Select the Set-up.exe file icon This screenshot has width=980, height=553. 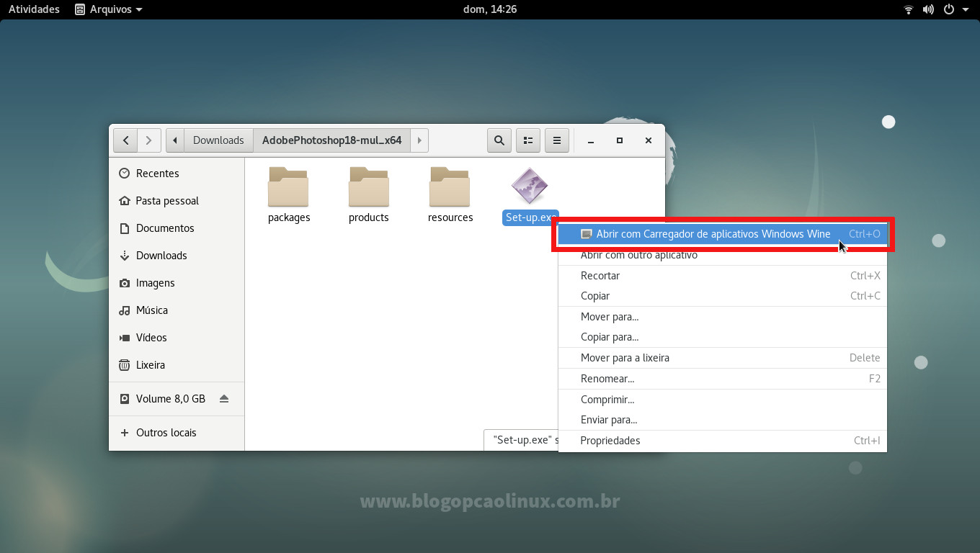tap(530, 186)
